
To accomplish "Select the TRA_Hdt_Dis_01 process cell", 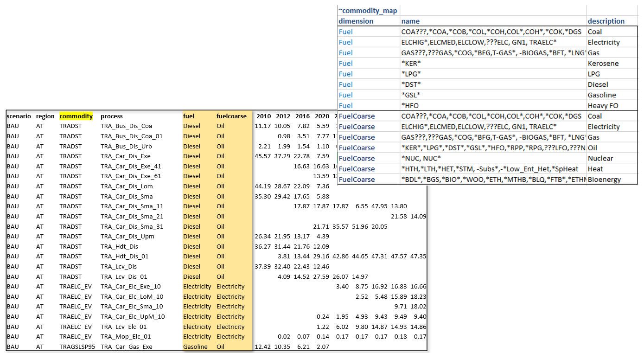I will [x=124, y=256].
